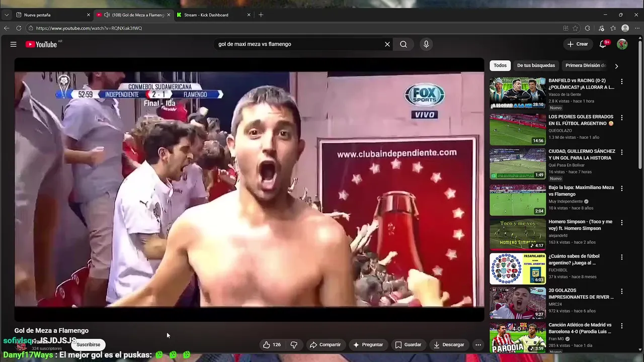Click the Preguntar button
Viewport: 644px width, 362px height.
pos(368,345)
